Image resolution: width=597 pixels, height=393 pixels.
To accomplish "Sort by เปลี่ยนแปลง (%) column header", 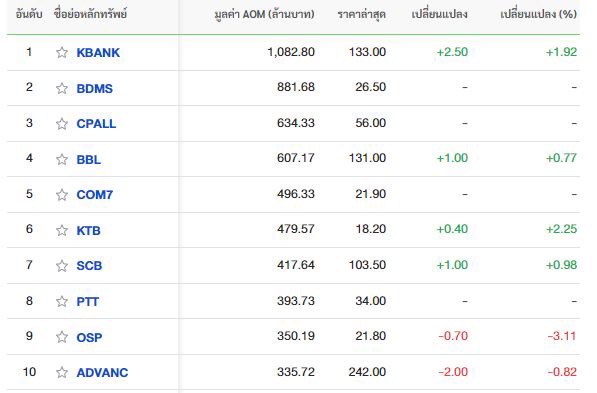I will pos(538,14).
